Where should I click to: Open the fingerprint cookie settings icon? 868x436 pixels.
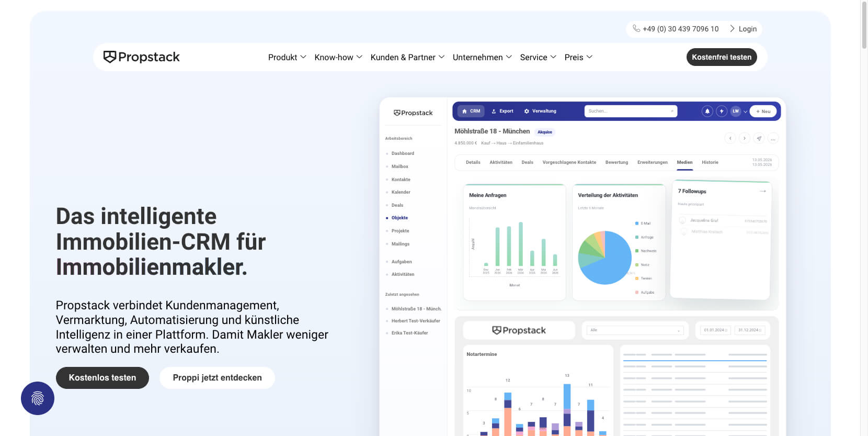point(38,398)
